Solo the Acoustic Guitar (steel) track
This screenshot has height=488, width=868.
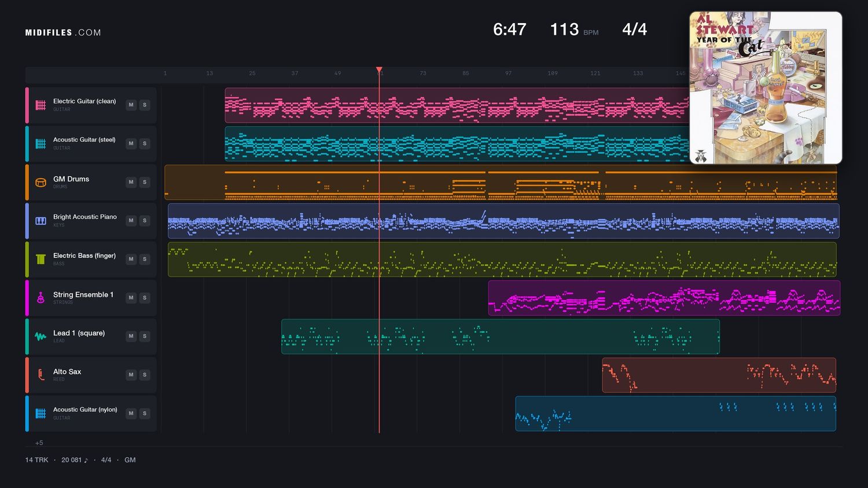click(145, 143)
